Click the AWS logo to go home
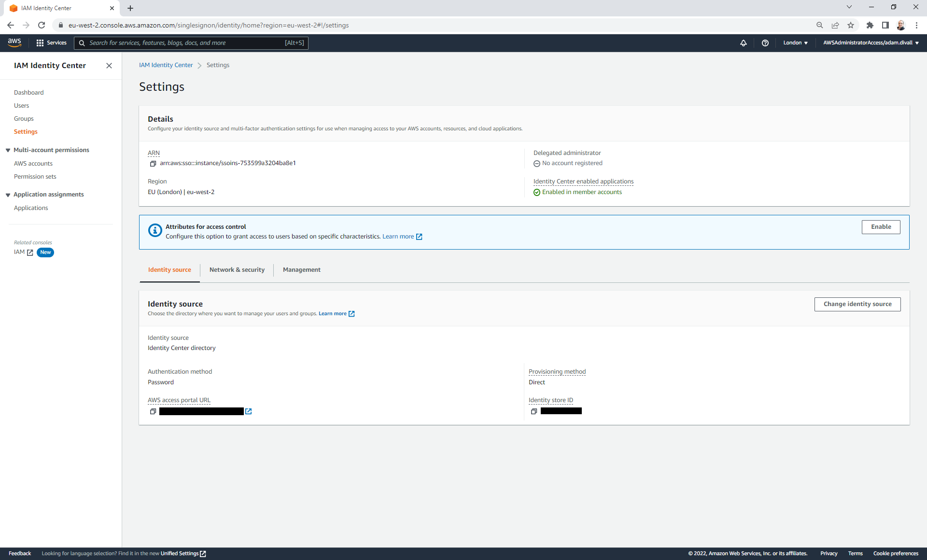927x560 pixels. click(14, 42)
